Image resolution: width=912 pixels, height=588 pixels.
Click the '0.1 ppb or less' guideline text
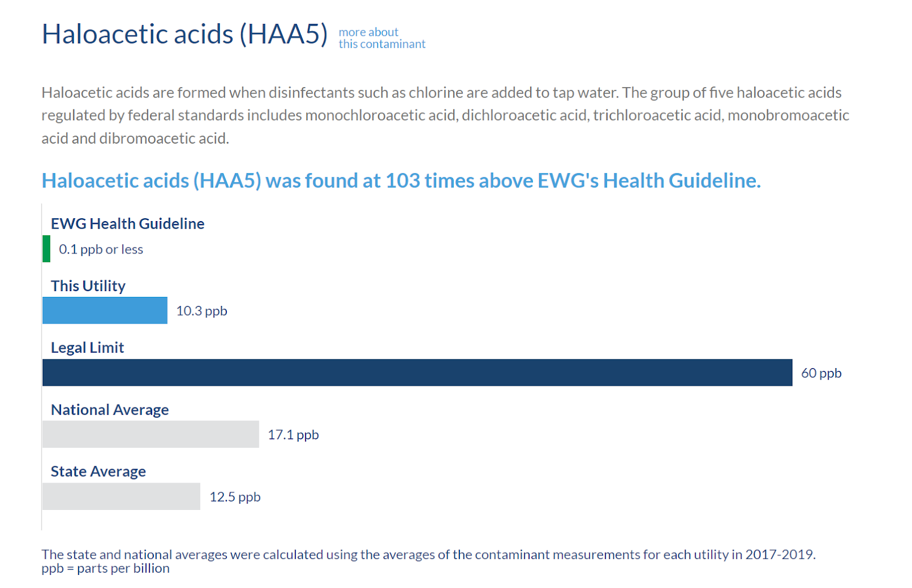(x=101, y=250)
